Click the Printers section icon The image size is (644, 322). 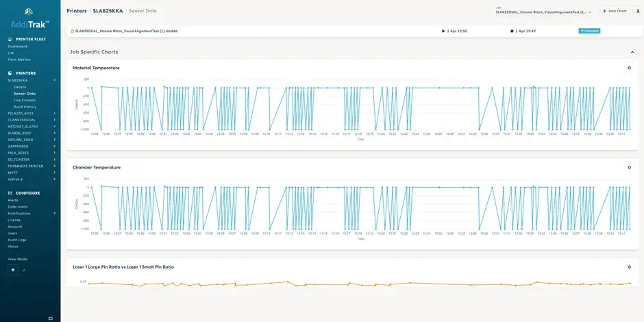click(10, 73)
